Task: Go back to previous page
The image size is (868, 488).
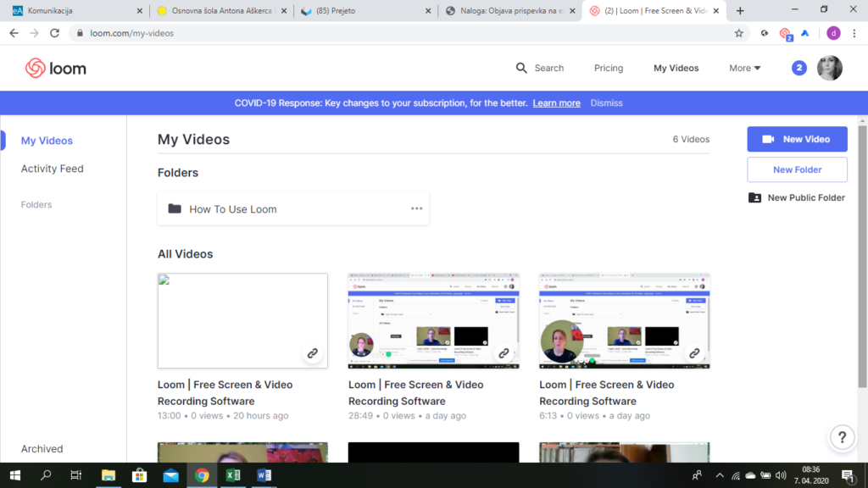Action: pos(14,33)
